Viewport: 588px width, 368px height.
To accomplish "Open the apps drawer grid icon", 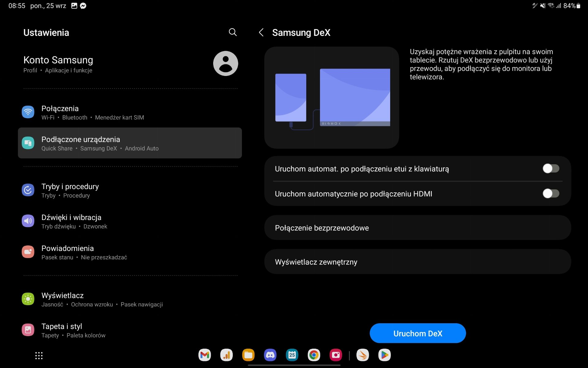I will [39, 355].
